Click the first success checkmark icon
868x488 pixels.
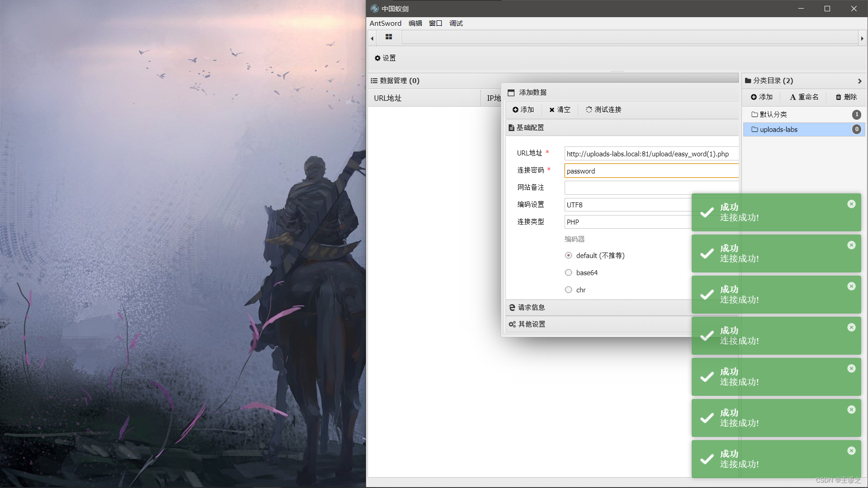click(707, 213)
